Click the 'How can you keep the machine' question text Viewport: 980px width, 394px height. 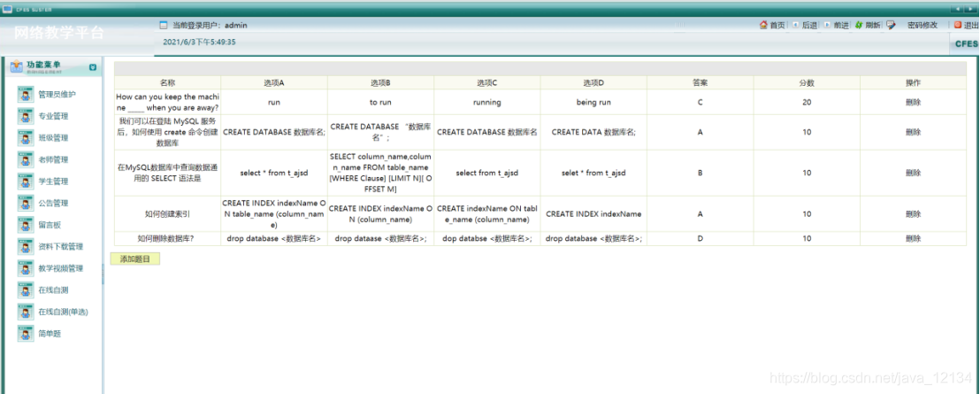167,103
